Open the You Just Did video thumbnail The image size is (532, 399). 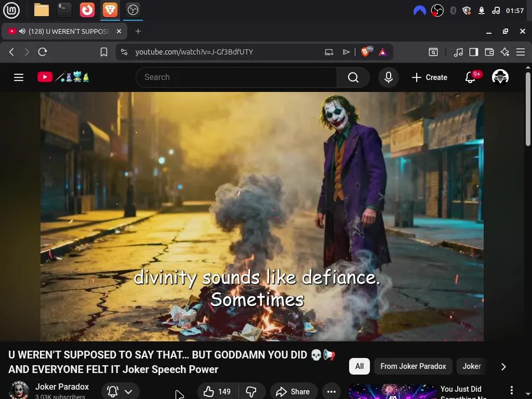pyautogui.click(x=392, y=391)
